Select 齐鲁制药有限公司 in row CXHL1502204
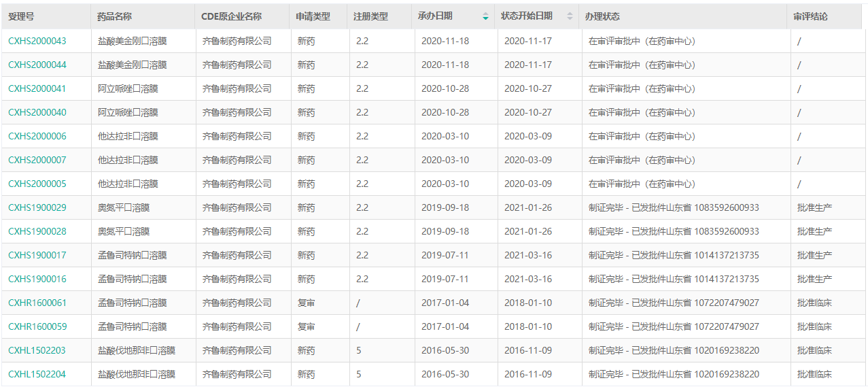This screenshot has height=389, width=868. click(x=237, y=374)
